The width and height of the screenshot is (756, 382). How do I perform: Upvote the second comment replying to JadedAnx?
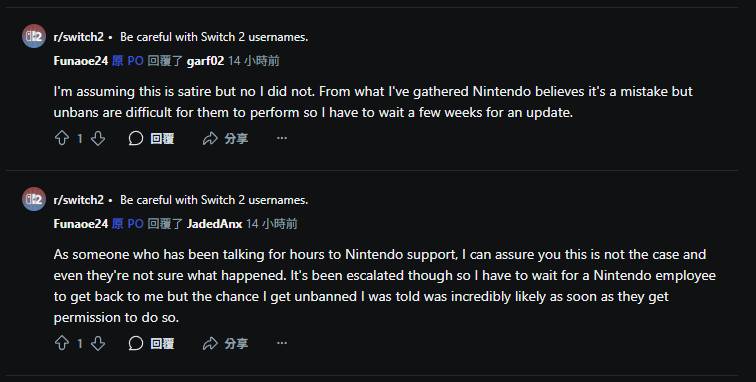click(x=62, y=343)
